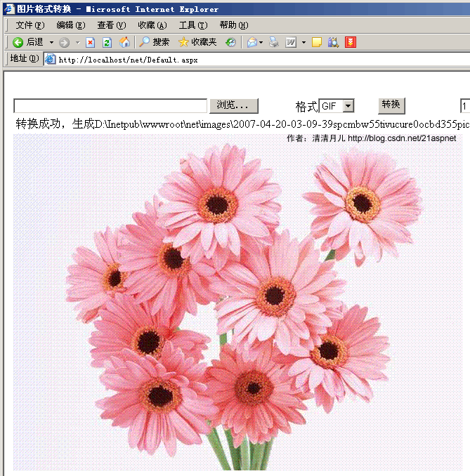This screenshot has width=470, height=476.
Task: Open the 查看(V) menu
Action: tap(112, 25)
